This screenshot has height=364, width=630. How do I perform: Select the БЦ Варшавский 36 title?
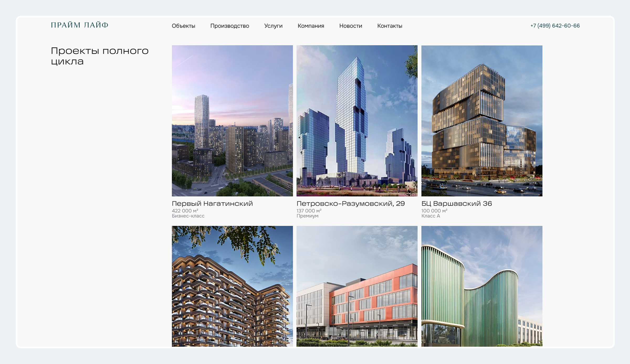click(456, 204)
